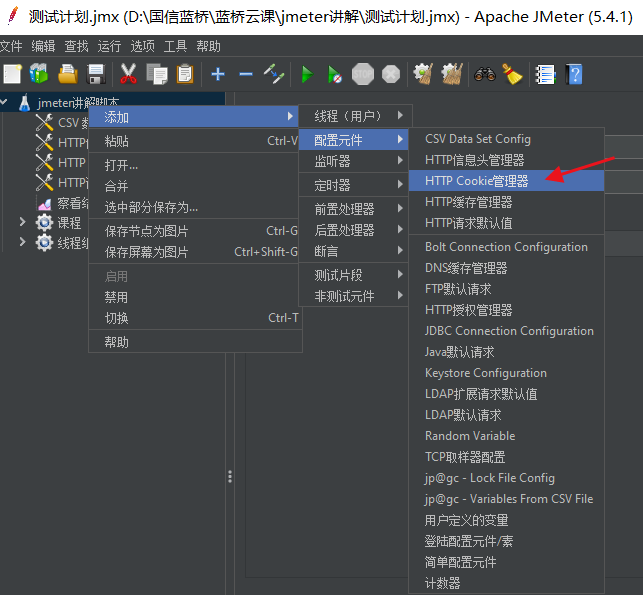Click the Open file folder icon
The height and width of the screenshot is (595, 643).
click(68, 74)
